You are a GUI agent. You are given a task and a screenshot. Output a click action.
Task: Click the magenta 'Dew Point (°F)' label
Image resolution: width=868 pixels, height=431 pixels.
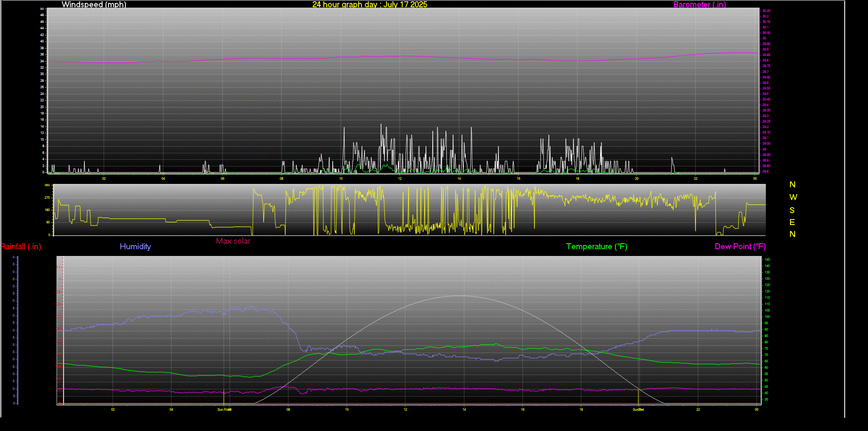coord(740,247)
